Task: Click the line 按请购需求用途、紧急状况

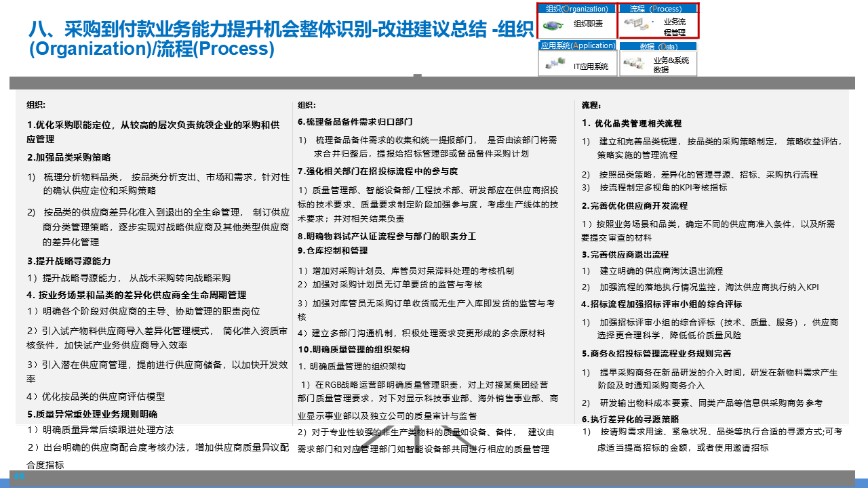Action: coord(712,439)
